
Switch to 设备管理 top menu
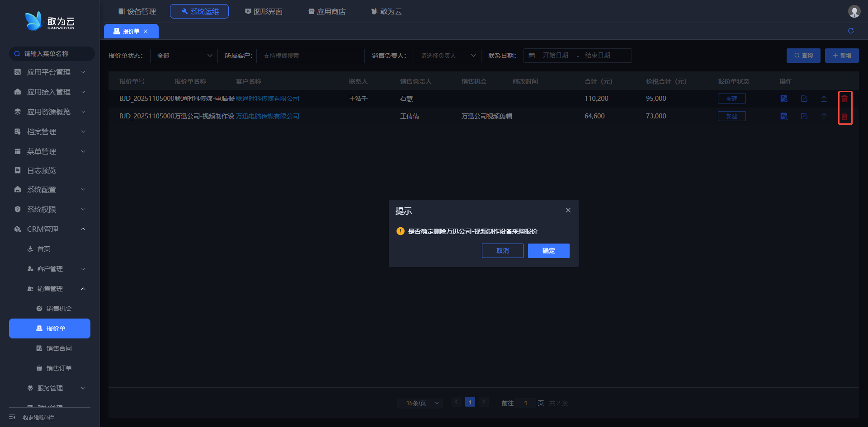(137, 11)
